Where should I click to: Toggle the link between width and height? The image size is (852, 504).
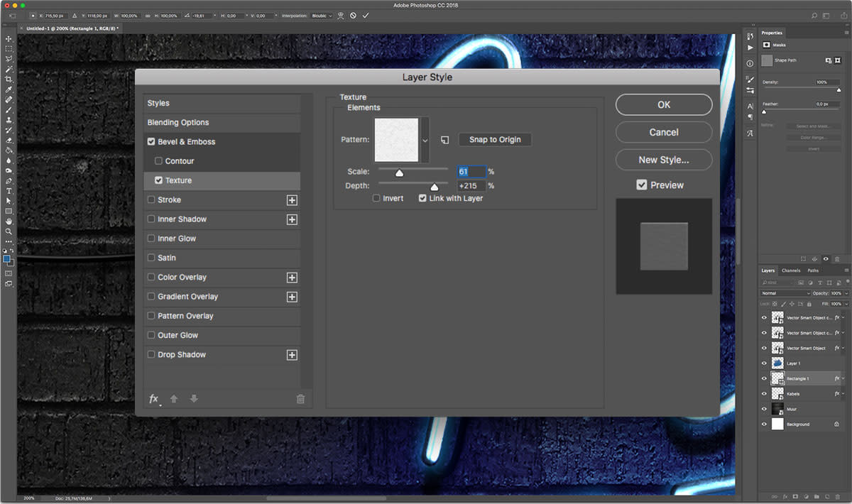(x=148, y=15)
